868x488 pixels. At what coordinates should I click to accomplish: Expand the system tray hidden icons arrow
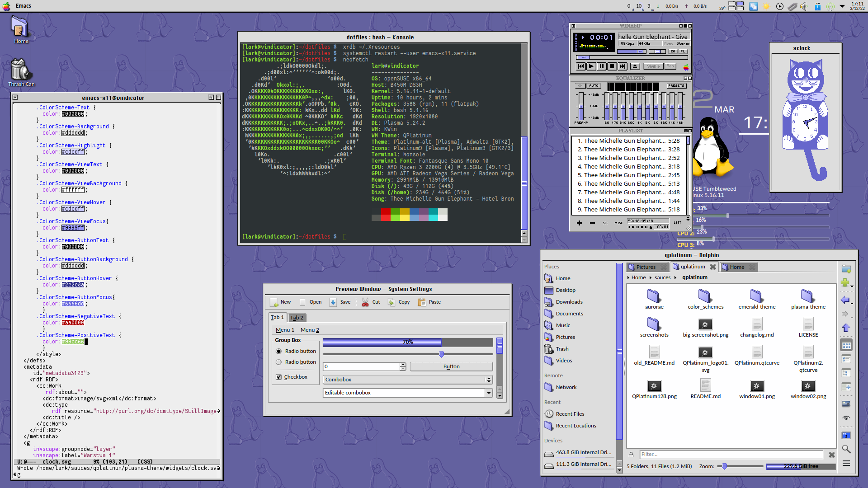pyautogui.click(x=842, y=6)
